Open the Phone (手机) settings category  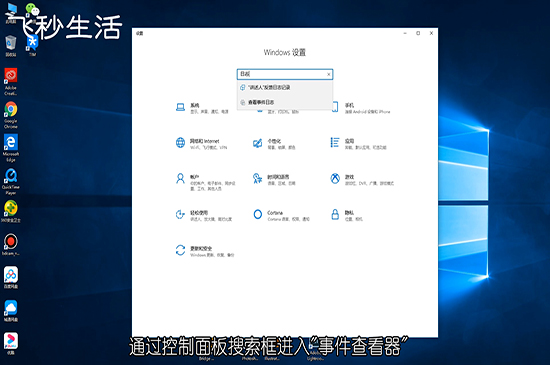(361, 108)
